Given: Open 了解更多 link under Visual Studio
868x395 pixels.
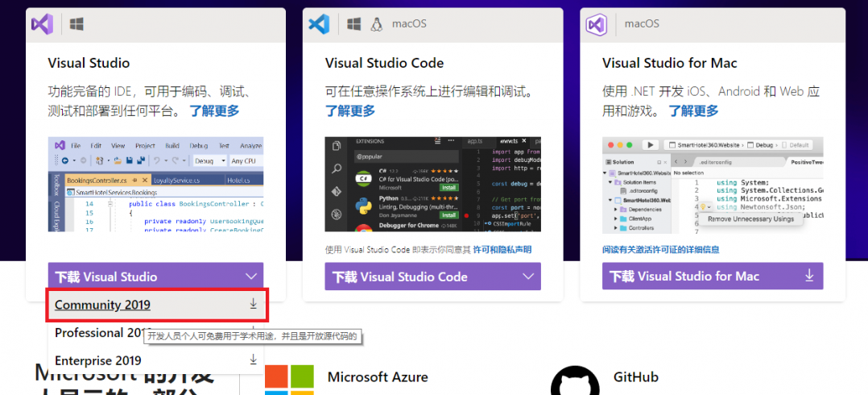Looking at the screenshot, I should [215, 110].
